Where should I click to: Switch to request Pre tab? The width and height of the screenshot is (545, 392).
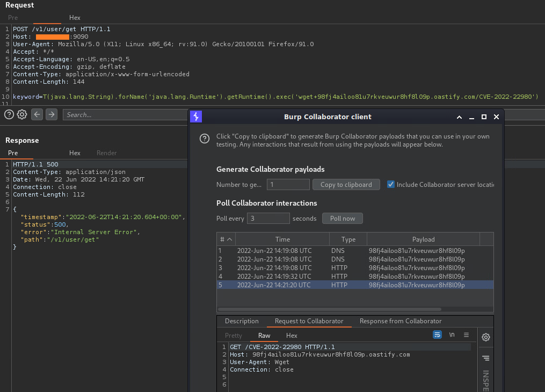click(x=13, y=17)
